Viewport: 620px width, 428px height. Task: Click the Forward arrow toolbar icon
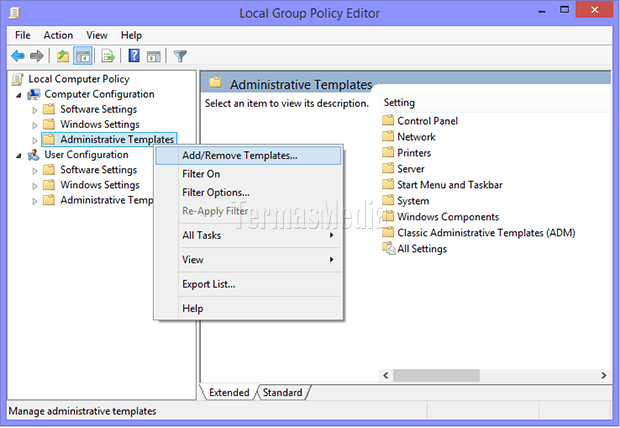click(37, 56)
